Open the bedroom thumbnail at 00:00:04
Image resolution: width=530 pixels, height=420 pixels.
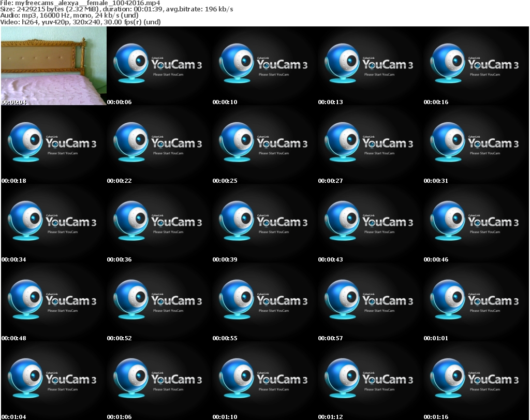point(54,66)
